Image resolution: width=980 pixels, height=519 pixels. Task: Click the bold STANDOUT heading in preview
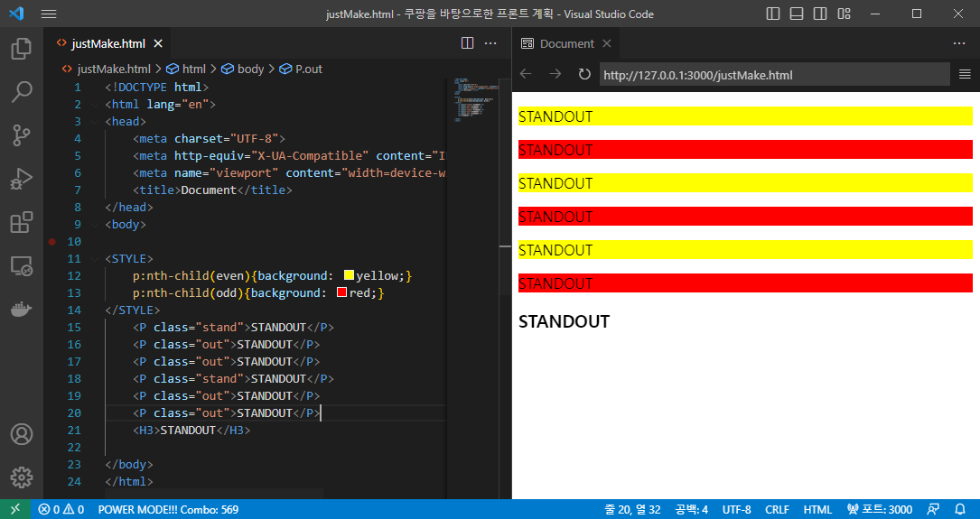pyautogui.click(x=564, y=321)
